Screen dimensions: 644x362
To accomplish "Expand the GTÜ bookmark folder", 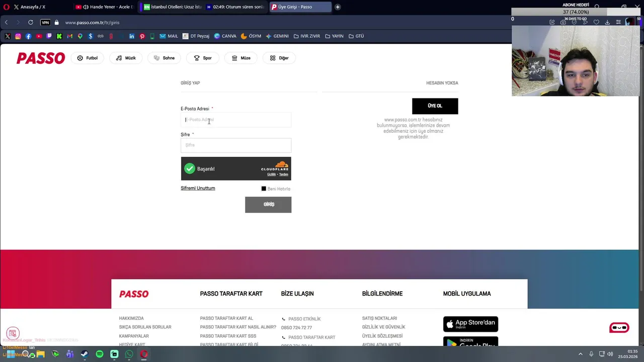I will click(x=356, y=36).
